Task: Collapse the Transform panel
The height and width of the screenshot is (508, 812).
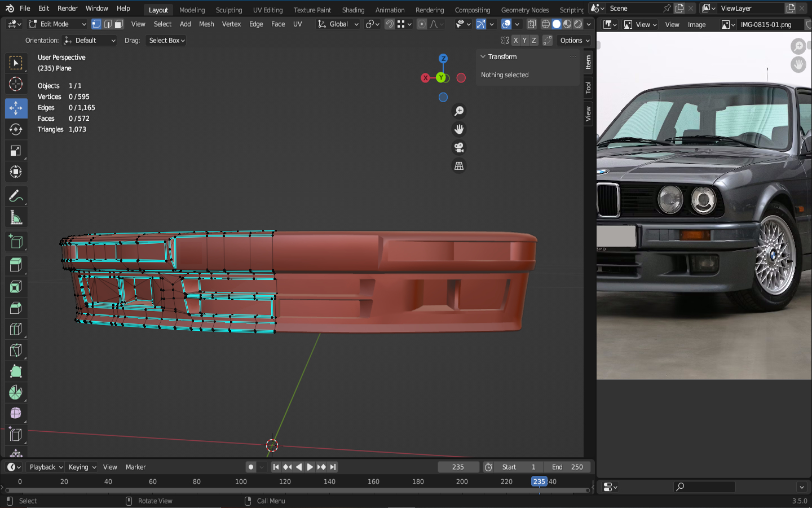Action: pos(483,56)
